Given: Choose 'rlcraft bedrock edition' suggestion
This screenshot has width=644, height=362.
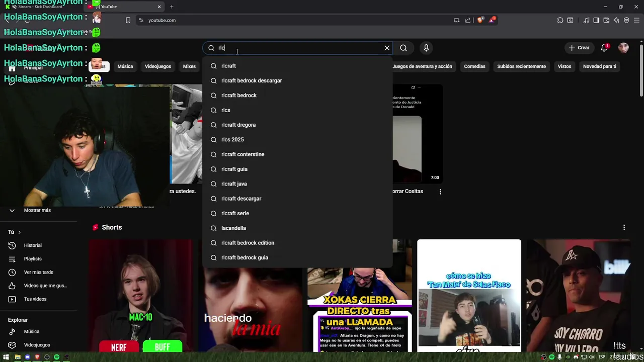Looking at the screenshot, I should click(x=297, y=243).
